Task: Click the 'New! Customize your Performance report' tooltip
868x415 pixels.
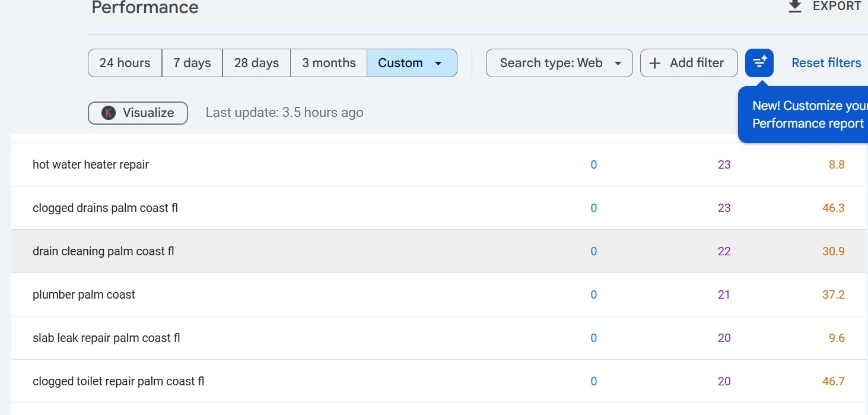Action: coord(803,115)
